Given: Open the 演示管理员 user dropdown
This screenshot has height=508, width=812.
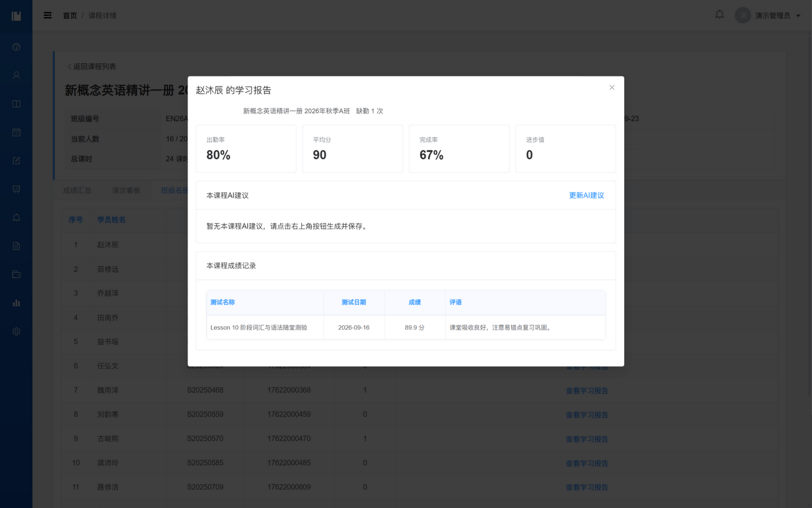Looking at the screenshot, I should [x=768, y=16].
